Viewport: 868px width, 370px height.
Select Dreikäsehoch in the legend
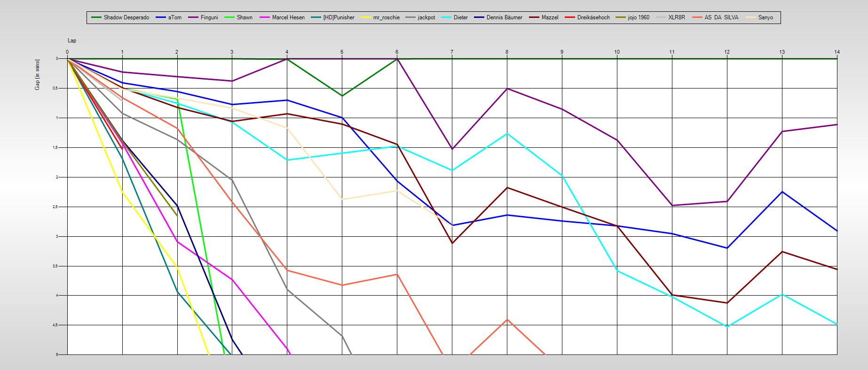click(x=593, y=17)
